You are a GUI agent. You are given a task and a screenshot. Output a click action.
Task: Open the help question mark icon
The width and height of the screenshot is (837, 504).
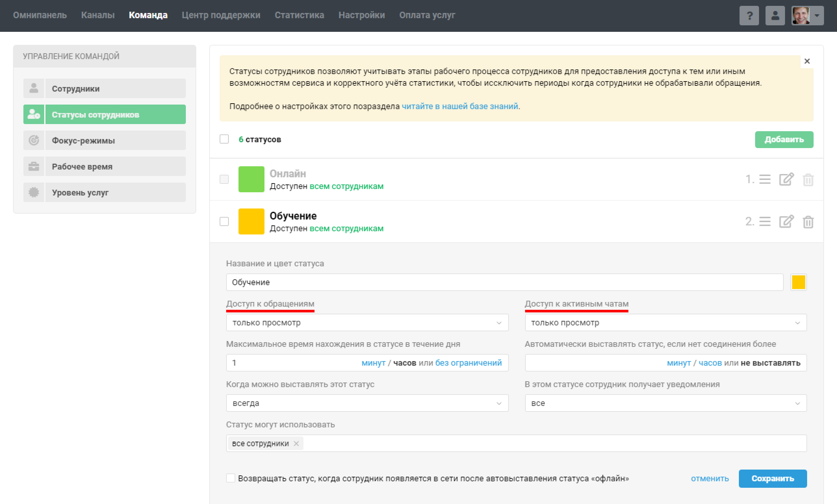click(749, 15)
